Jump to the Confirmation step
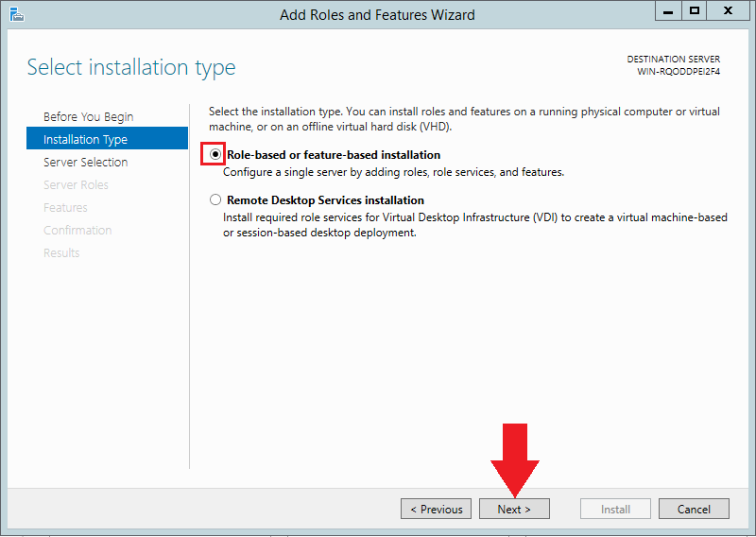Screen dimensions: 756x537 (x=77, y=230)
